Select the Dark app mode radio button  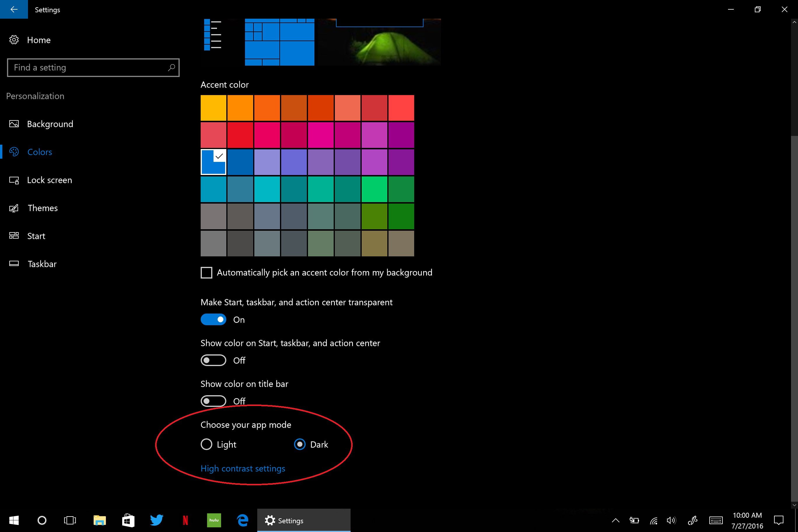pos(300,444)
